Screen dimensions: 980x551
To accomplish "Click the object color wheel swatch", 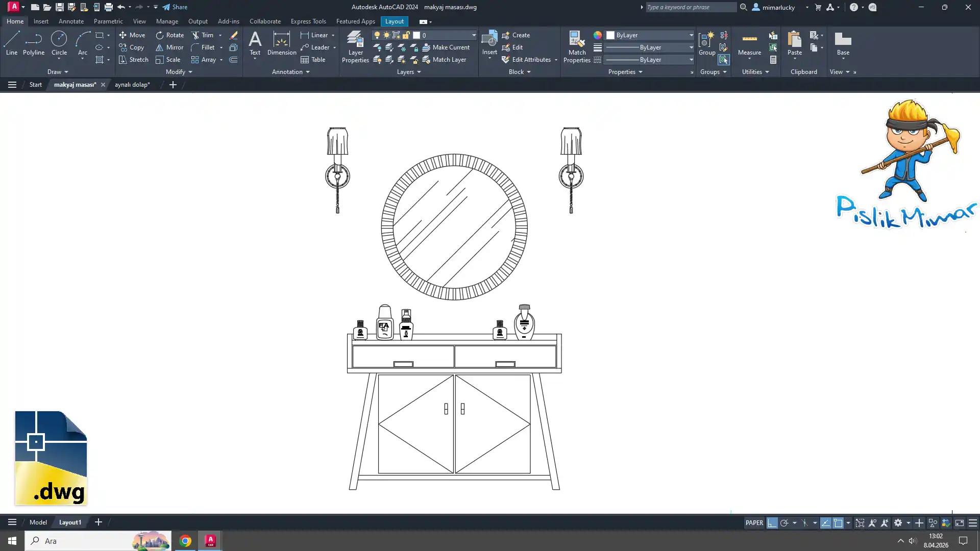I will tap(597, 35).
